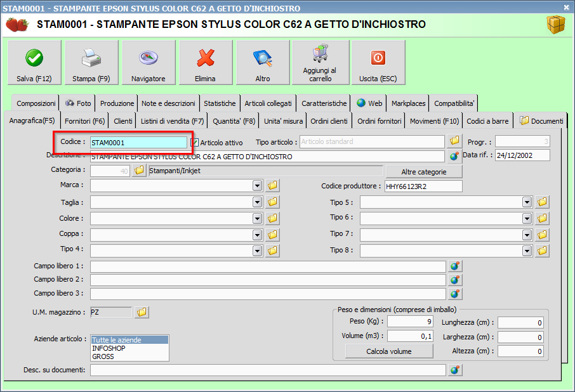Expand the Tipo 7 dropdown
575x392 pixels.
[527, 235]
